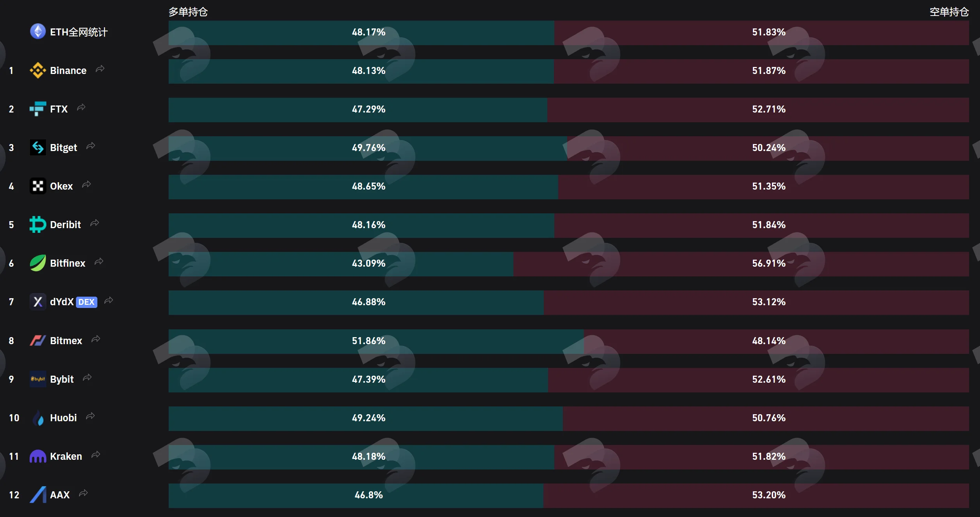Click the share icon beside Bitmex
Image resolution: width=980 pixels, height=517 pixels.
pos(96,339)
